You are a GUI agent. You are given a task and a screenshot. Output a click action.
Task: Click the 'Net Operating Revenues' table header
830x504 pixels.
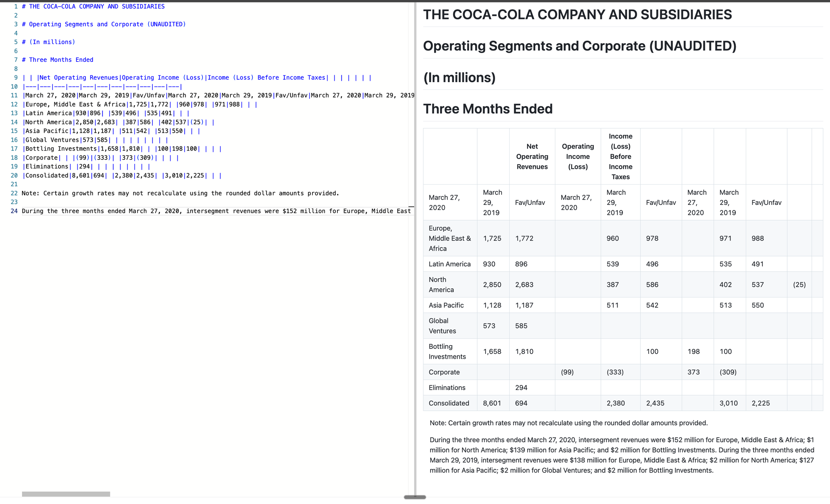click(532, 156)
